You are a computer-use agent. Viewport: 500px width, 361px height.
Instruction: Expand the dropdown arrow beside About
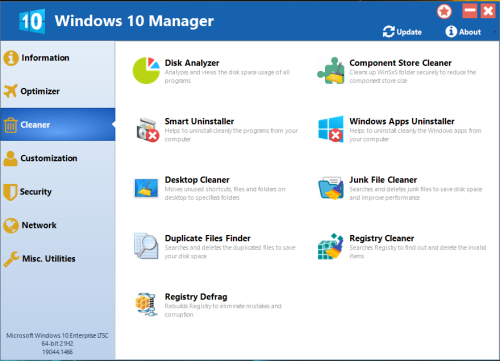pos(495,32)
